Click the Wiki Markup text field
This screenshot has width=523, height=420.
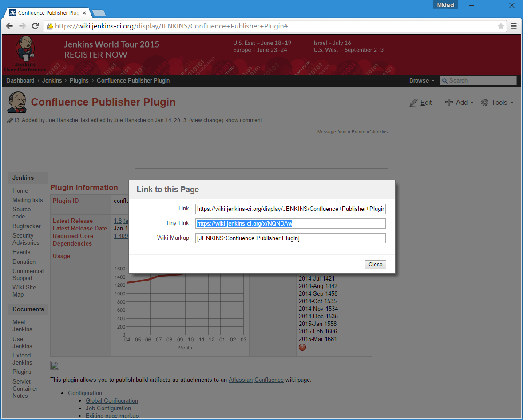tap(290, 238)
